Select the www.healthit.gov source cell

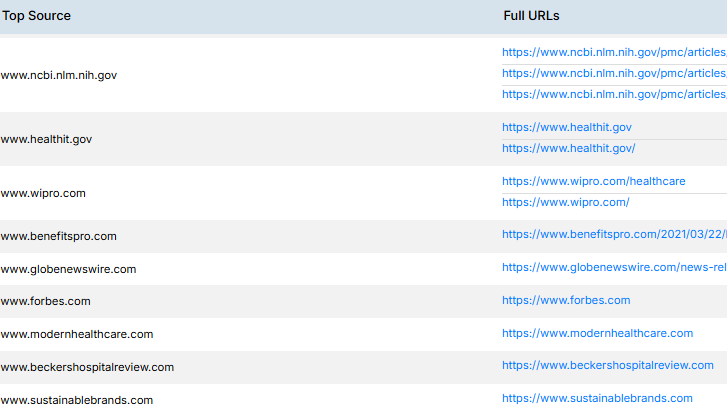click(x=46, y=139)
